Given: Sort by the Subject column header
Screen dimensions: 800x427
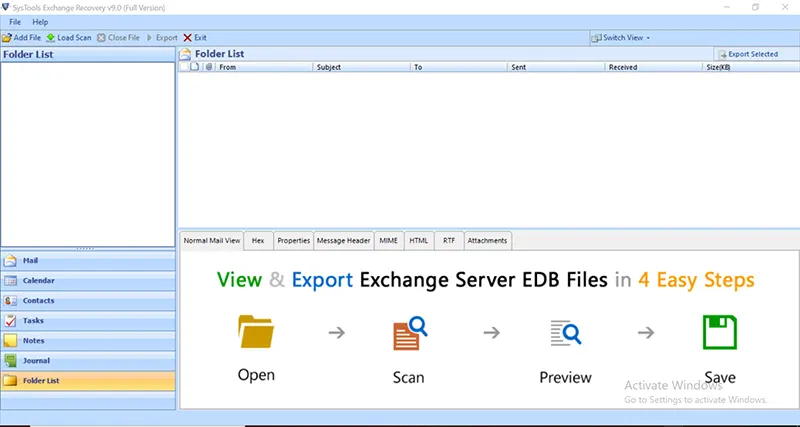Looking at the screenshot, I should pyautogui.click(x=361, y=67).
